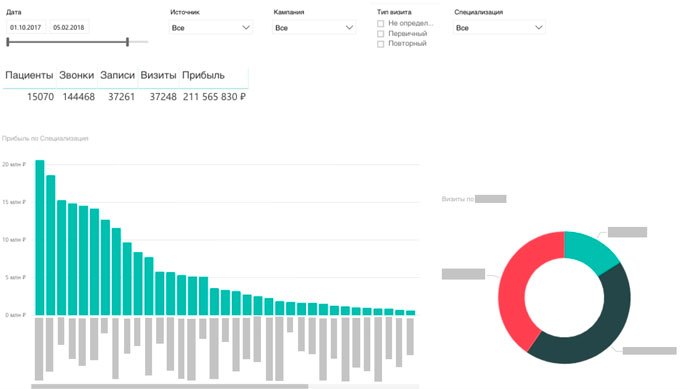Click the date slider left handle
This screenshot has height=389, width=687.
point(8,42)
